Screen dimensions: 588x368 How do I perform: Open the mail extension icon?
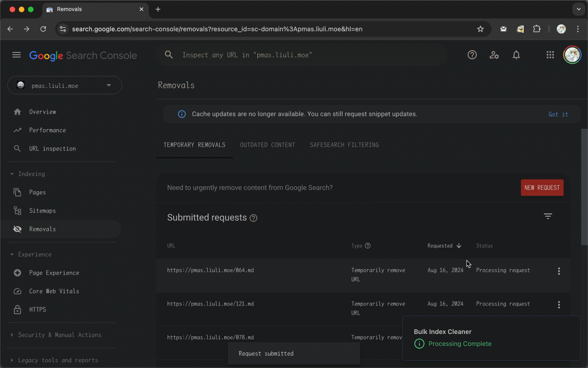tap(503, 29)
